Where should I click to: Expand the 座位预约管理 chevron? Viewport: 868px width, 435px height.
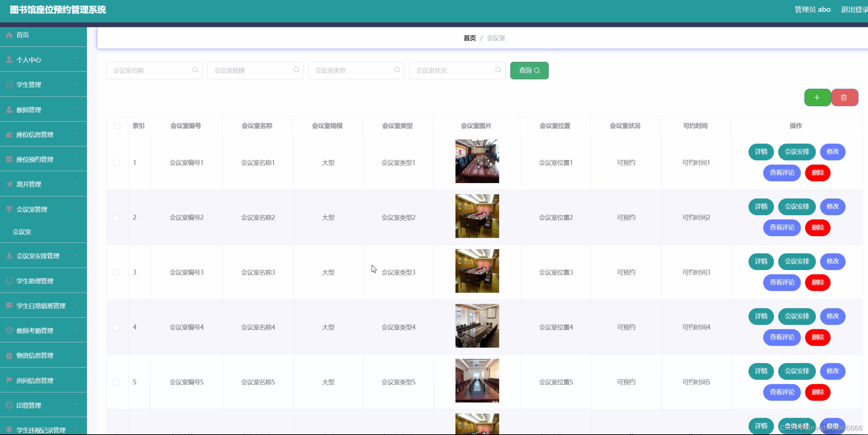pos(76,159)
